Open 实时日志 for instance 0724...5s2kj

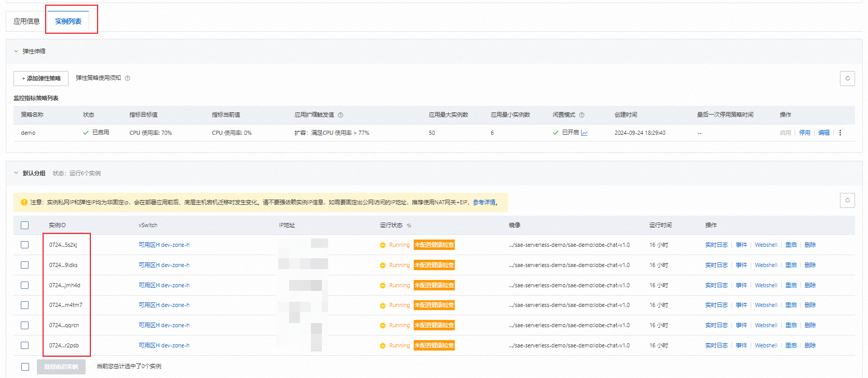(x=716, y=245)
